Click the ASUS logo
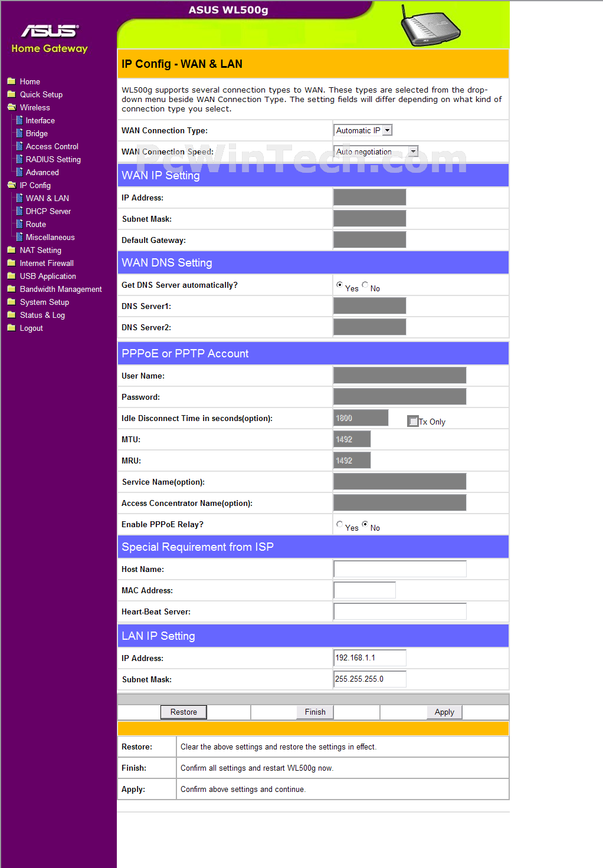 (50, 31)
